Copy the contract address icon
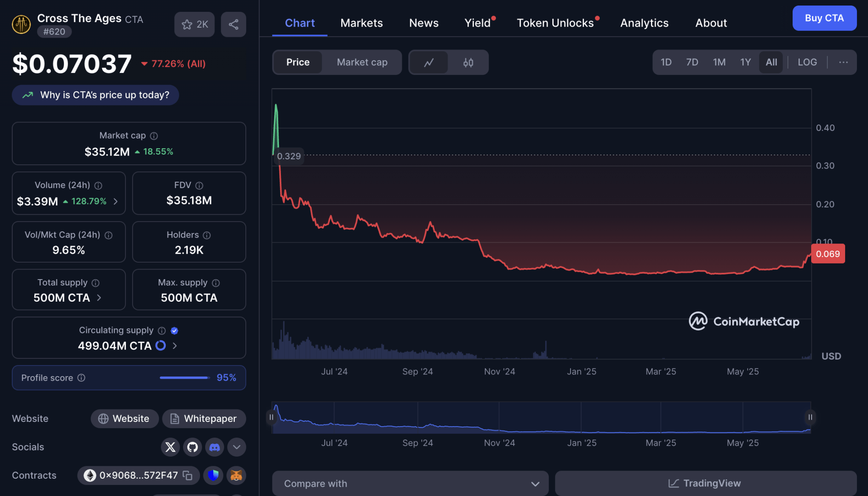 click(x=187, y=475)
